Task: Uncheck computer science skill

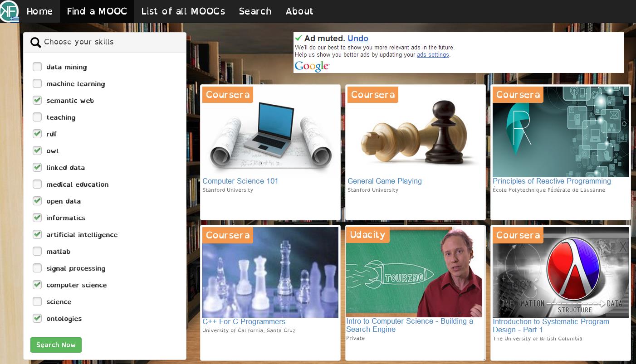Action: (37, 285)
